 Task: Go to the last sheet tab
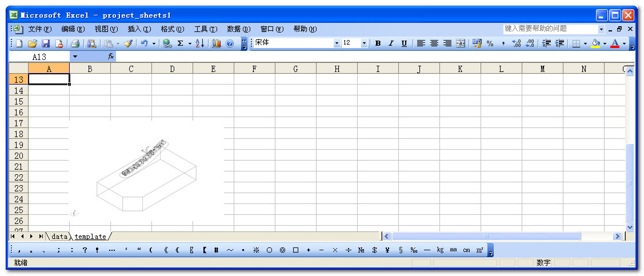coord(41,237)
